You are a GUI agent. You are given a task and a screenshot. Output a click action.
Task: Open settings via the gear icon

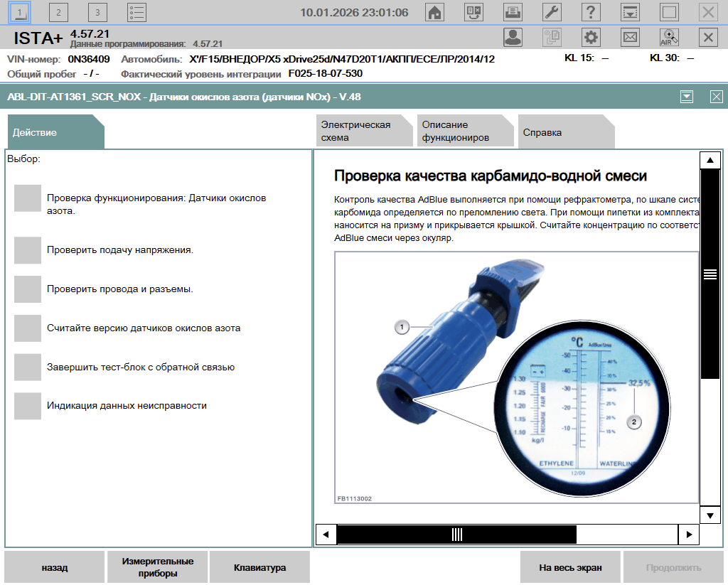click(x=591, y=38)
